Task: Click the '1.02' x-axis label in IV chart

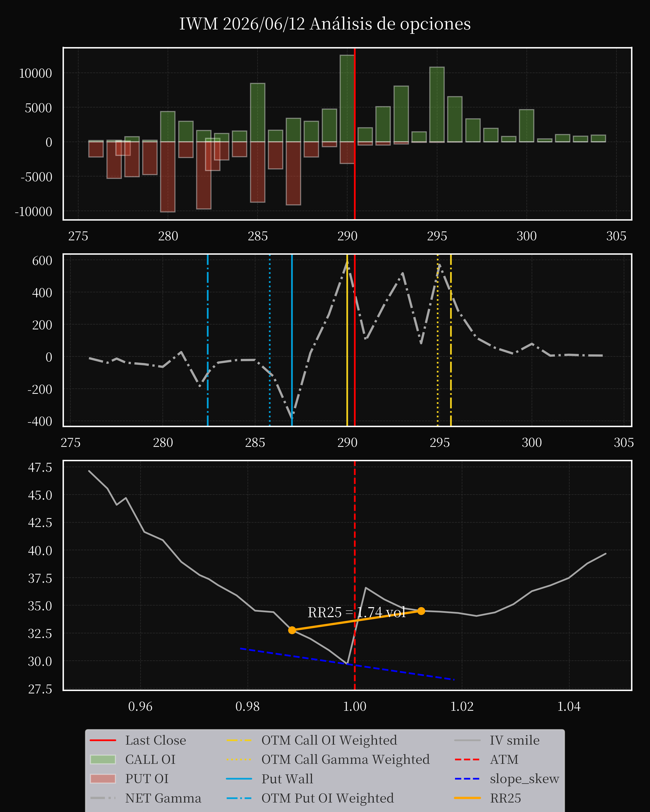Action: pos(461,706)
